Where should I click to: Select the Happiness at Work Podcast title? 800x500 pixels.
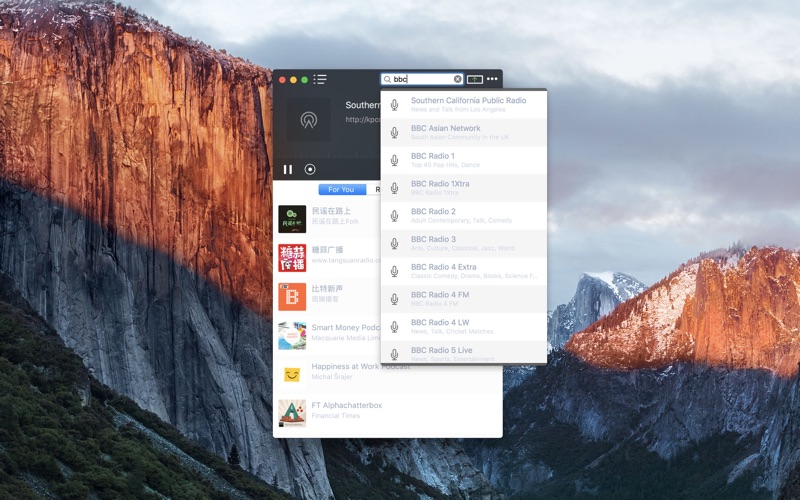(361, 366)
